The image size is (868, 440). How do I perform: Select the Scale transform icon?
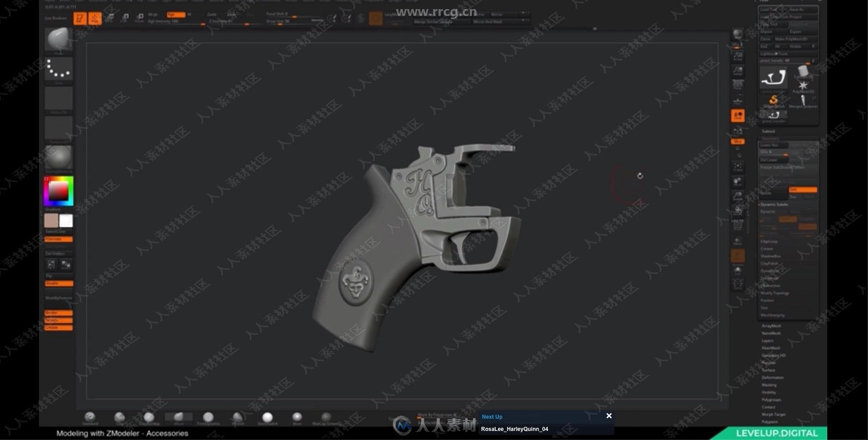pos(125,18)
